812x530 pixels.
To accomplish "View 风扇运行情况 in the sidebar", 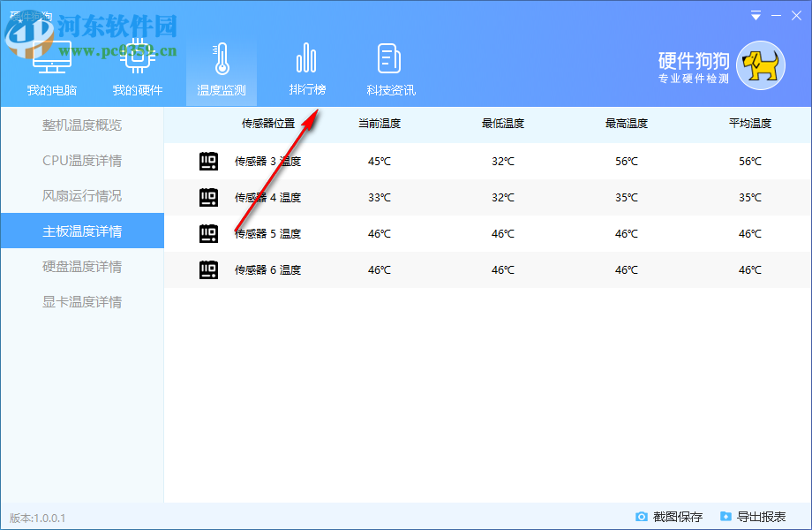I will 81,195.
